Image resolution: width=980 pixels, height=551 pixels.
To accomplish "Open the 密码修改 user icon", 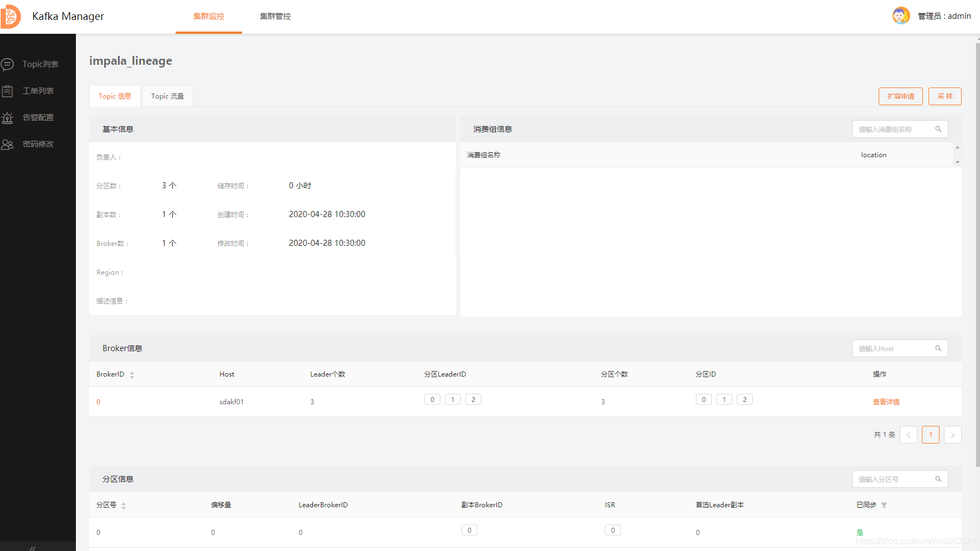I will [7, 144].
